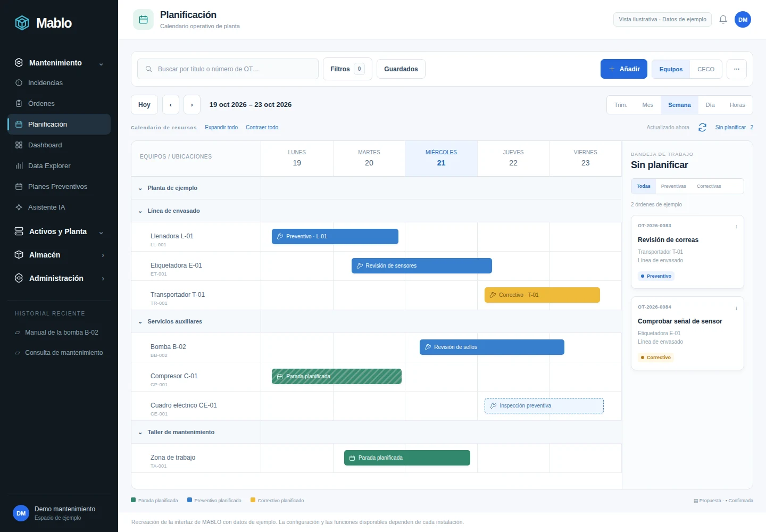Screen dimensions: 766x532
Task: Open the more options ellipsis button
Action: (x=737, y=69)
